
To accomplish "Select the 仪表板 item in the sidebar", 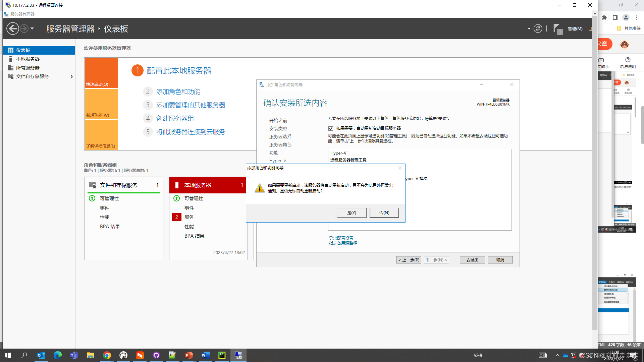I will coord(23,50).
